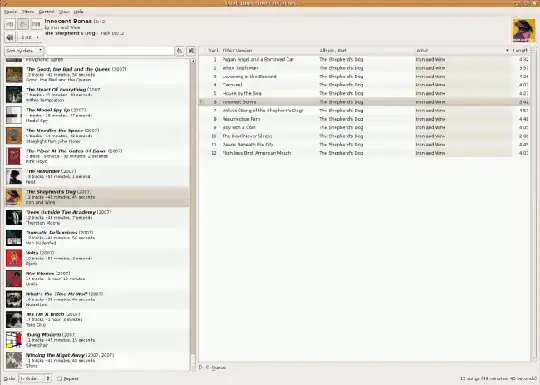Enable the Repeat checkbox

pyautogui.click(x=59, y=378)
